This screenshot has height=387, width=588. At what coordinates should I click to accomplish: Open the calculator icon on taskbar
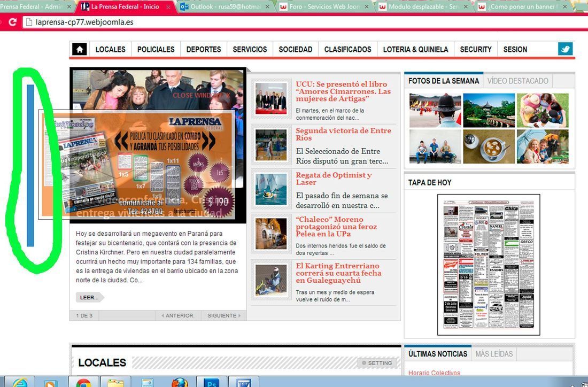[x=148, y=382]
